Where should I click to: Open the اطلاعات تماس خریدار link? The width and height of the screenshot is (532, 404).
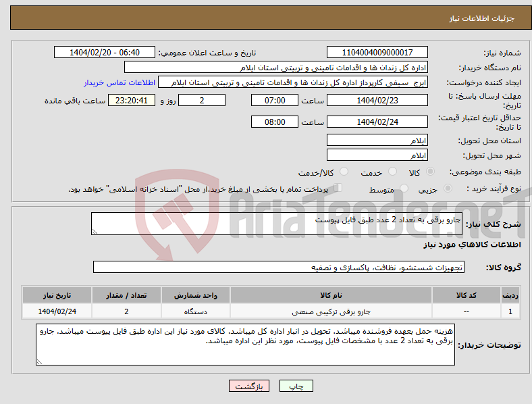click(119, 82)
